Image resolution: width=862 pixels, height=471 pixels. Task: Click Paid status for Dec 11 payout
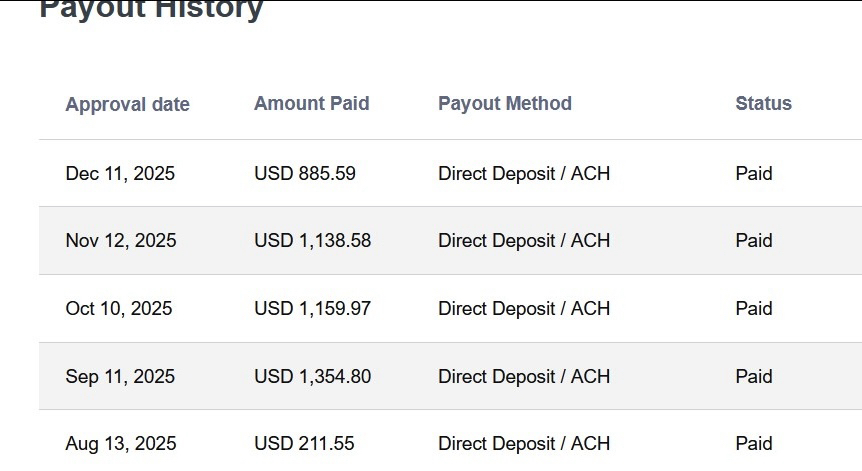coord(753,173)
